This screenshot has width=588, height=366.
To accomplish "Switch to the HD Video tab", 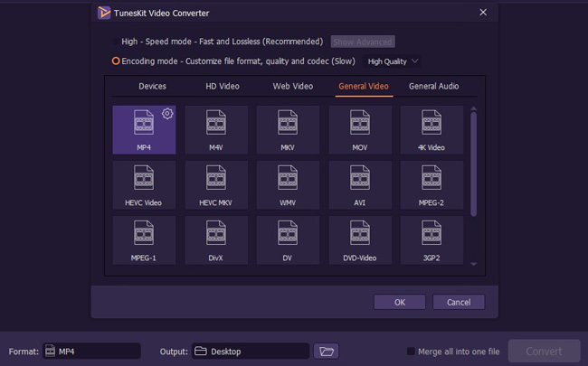I will 223,86.
